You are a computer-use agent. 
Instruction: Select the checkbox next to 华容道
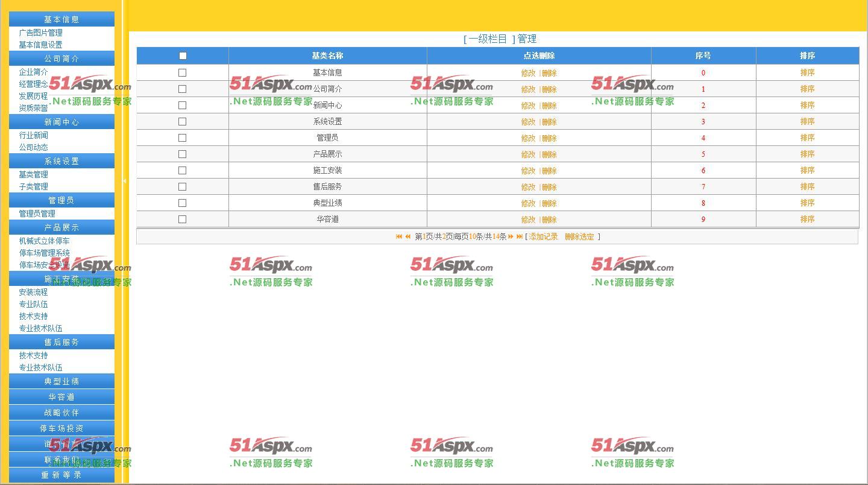point(182,219)
